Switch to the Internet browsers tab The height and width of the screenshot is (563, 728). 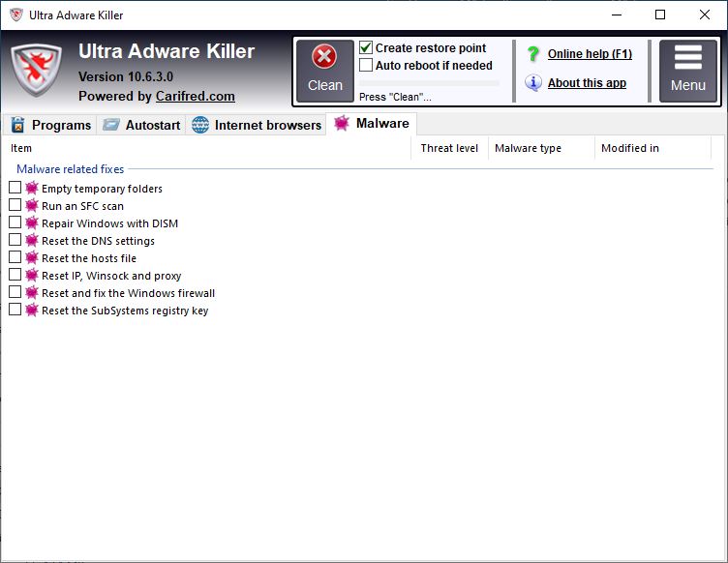(257, 125)
